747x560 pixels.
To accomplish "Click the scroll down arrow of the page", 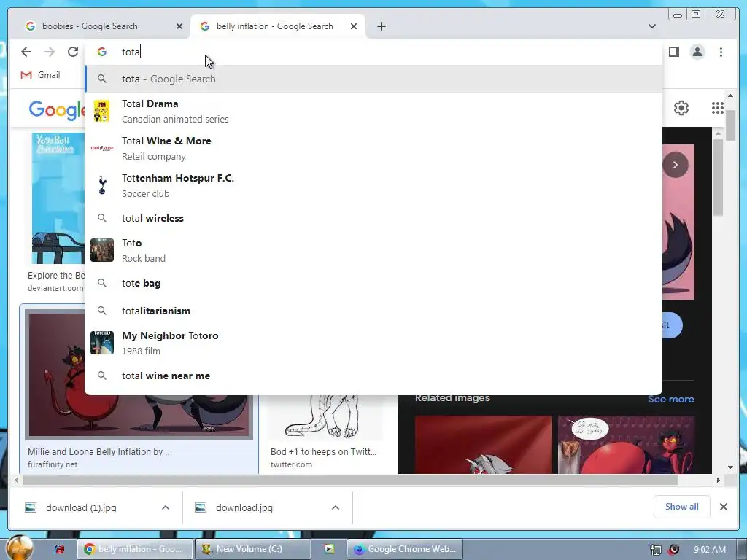I will [x=730, y=467].
